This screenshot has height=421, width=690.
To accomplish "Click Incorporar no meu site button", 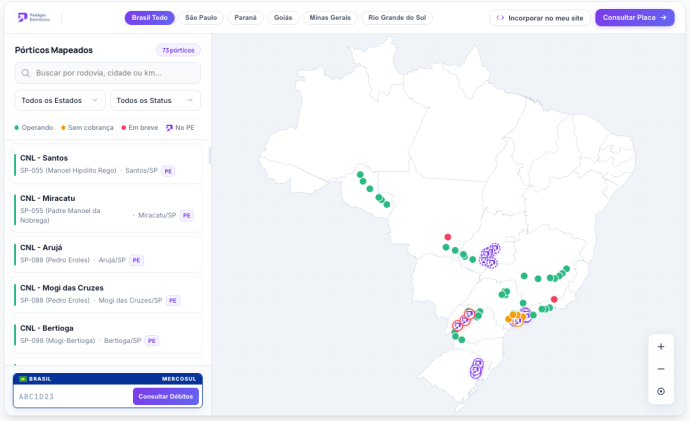I will 540,18.
